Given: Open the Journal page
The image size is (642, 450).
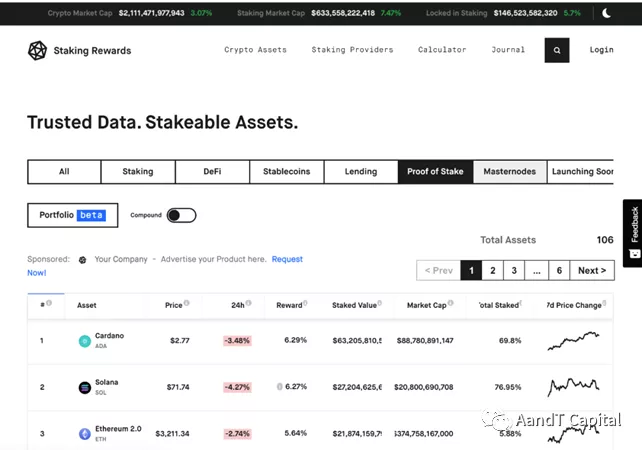Looking at the screenshot, I should point(508,50).
